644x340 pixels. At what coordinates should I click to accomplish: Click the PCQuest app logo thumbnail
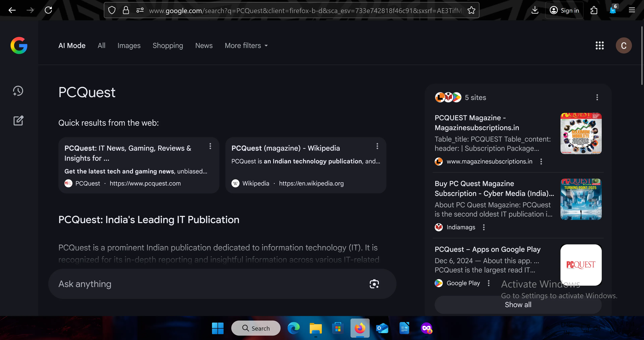coord(581,265)
